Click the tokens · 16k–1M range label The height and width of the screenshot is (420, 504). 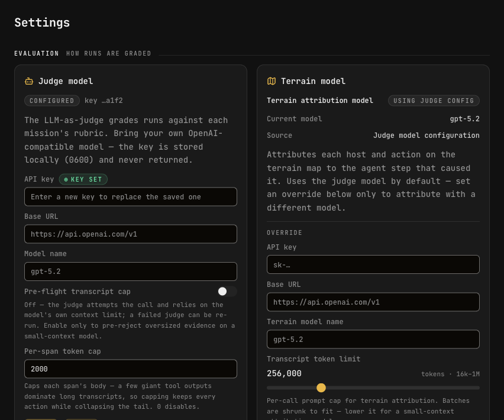coord(450,374)
